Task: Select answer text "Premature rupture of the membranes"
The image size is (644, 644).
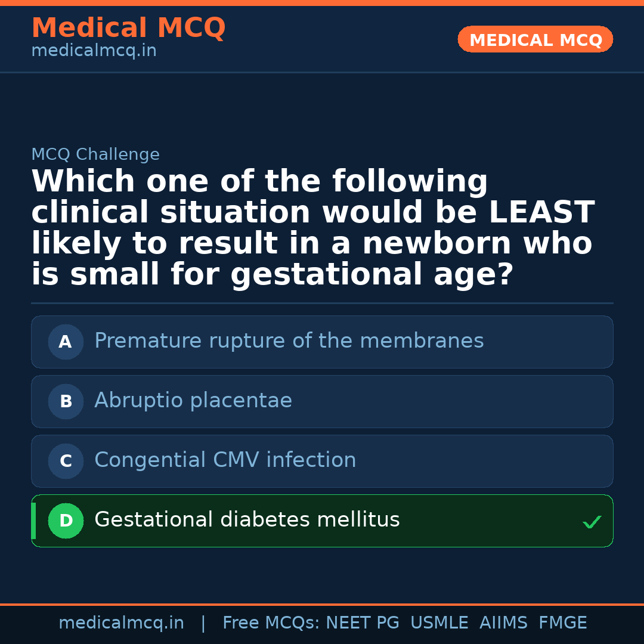Action: click(x=289, y=341)
